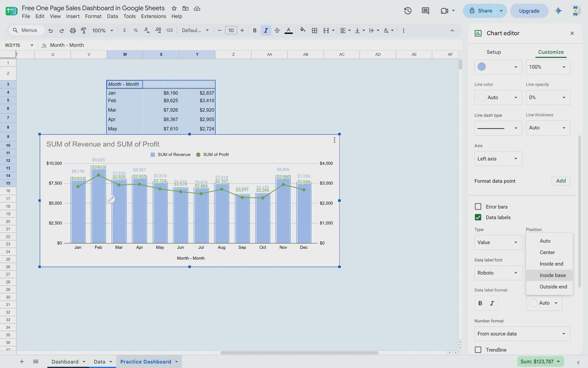Open the chart's three-dot options menu
Screen dimensions: 588x368
click(x=334, y=140)
